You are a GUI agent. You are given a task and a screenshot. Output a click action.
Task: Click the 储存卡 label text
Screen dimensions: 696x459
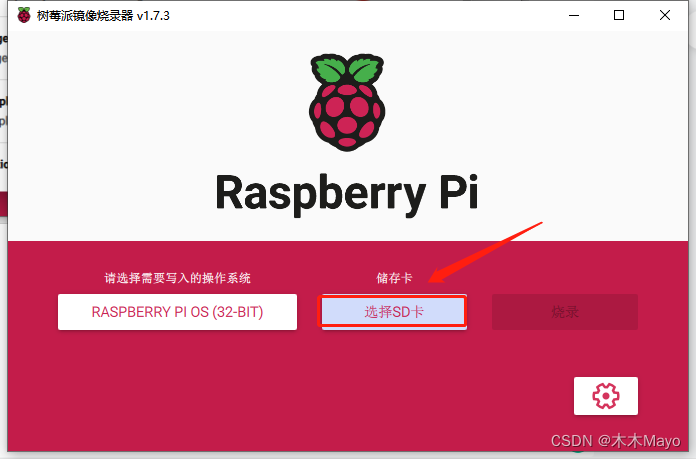(394, 278)
